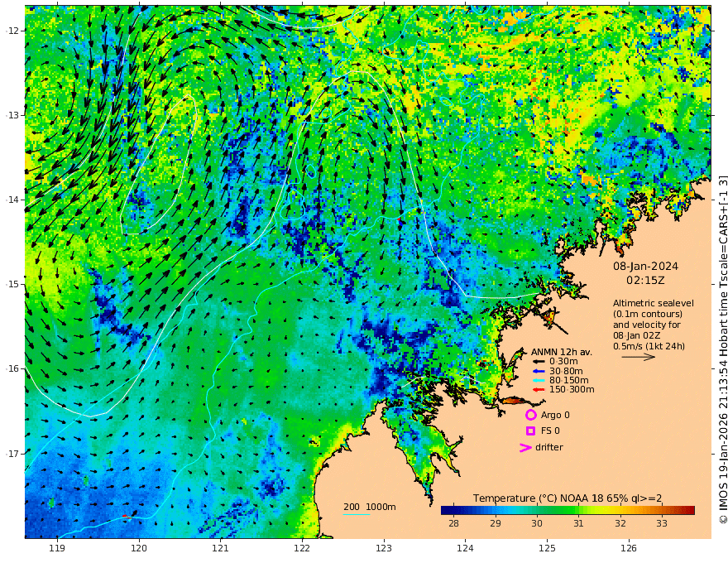Screen dimensions: 728x563
Task: Click the 33 value on temperature scale
Action: click(662, 523)
